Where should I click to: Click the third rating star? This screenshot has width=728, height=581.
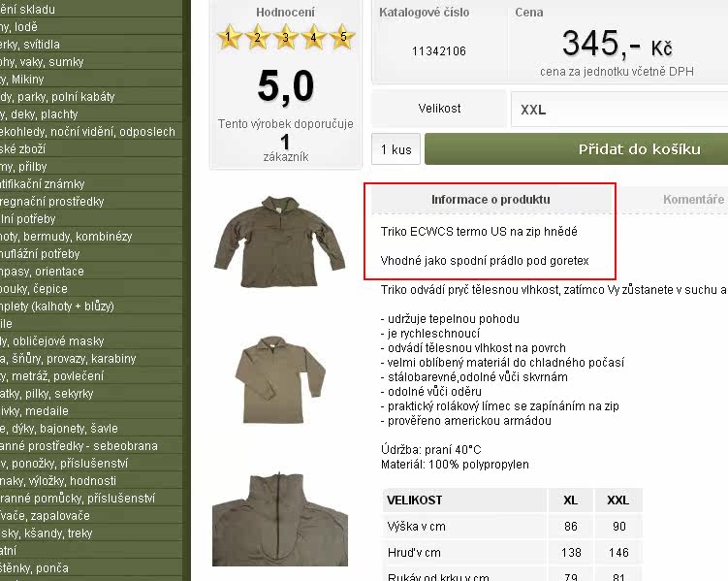click(286, 37)
